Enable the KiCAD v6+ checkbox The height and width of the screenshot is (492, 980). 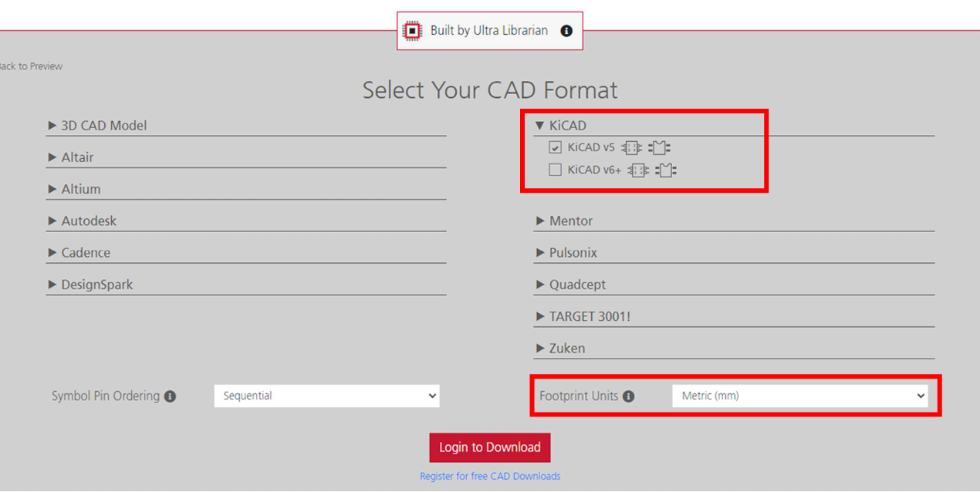[x=555, y=170]
